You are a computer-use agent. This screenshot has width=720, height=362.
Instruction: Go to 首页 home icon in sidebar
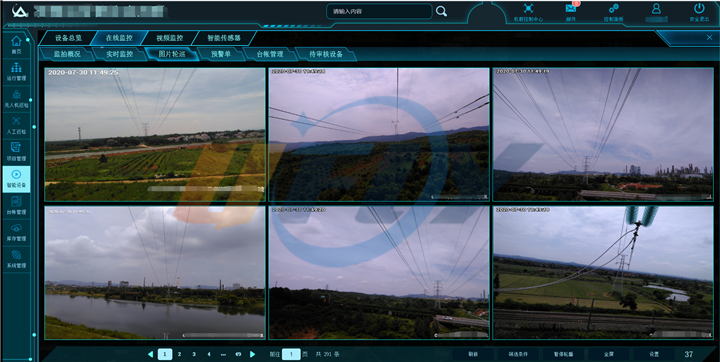point(16,45)
